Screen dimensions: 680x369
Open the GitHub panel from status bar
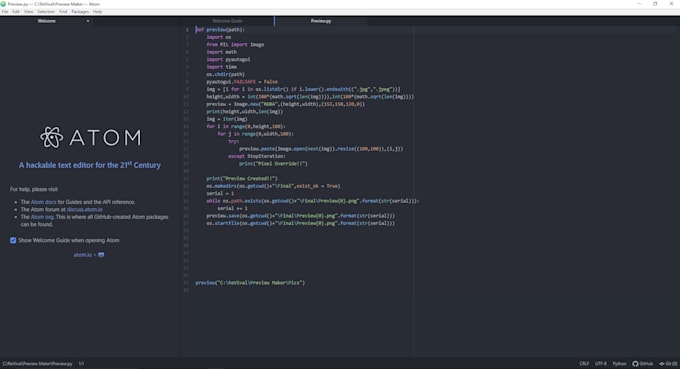642,364
